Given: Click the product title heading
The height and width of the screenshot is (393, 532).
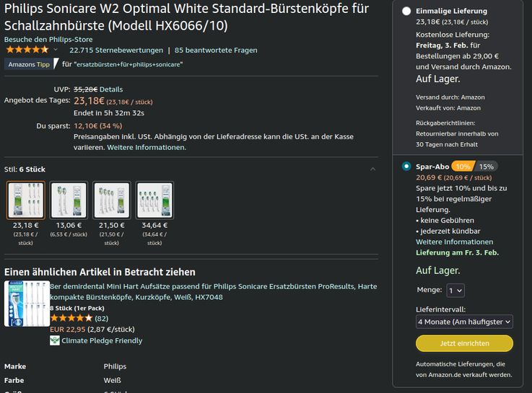Looking at the screenshot, I should coord(186,17).
